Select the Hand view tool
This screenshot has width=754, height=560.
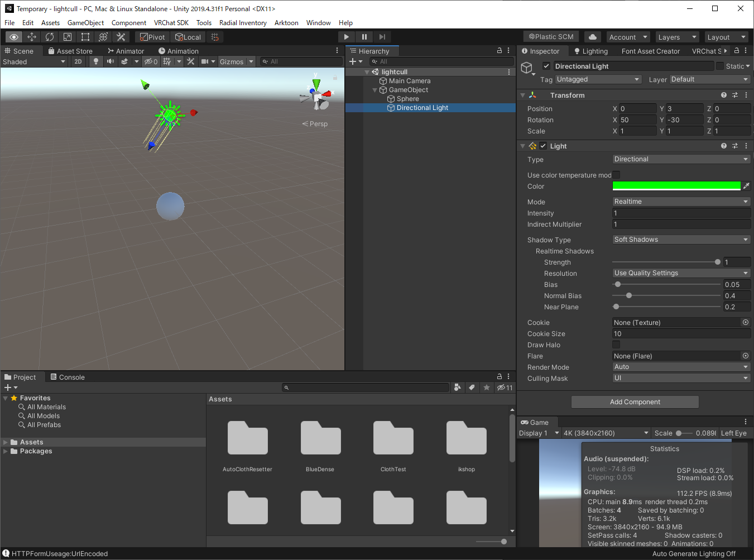coord(14,37)
